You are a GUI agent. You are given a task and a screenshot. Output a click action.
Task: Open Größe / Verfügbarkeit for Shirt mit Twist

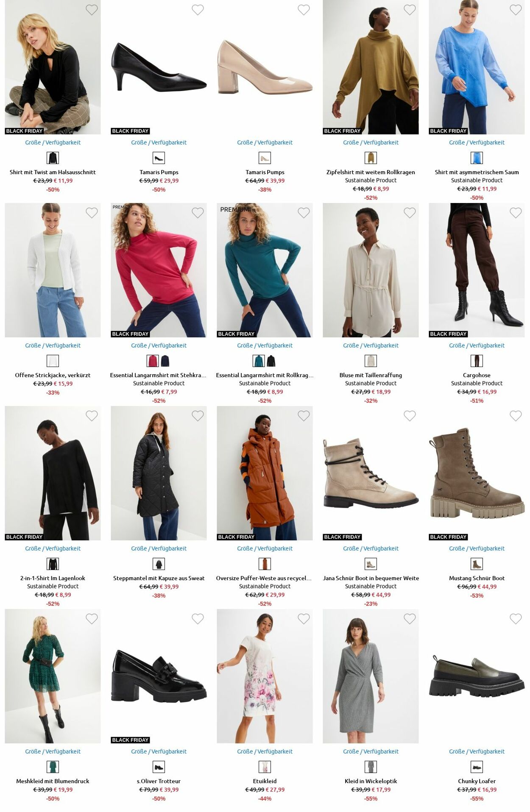point(53,142)
